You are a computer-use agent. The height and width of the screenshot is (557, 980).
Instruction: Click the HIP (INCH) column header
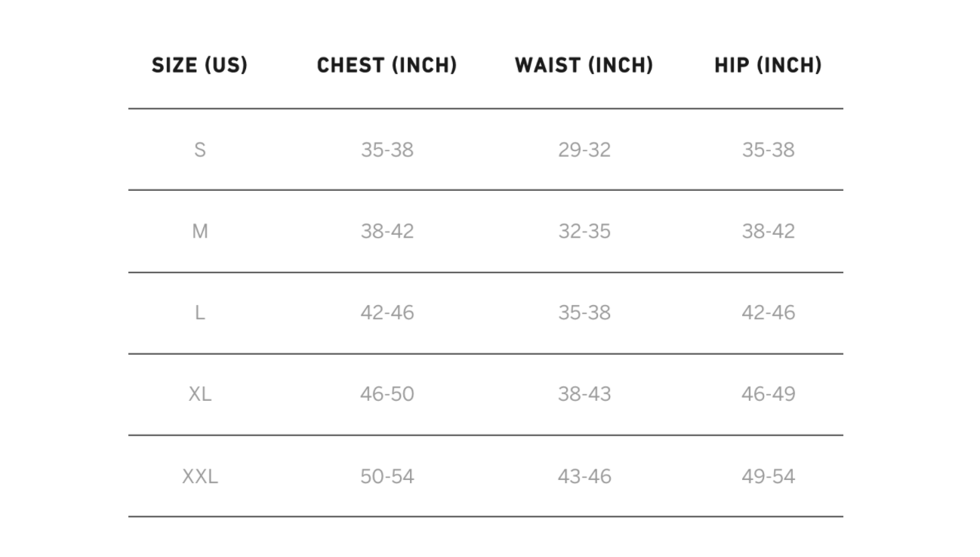pos(768,66)
